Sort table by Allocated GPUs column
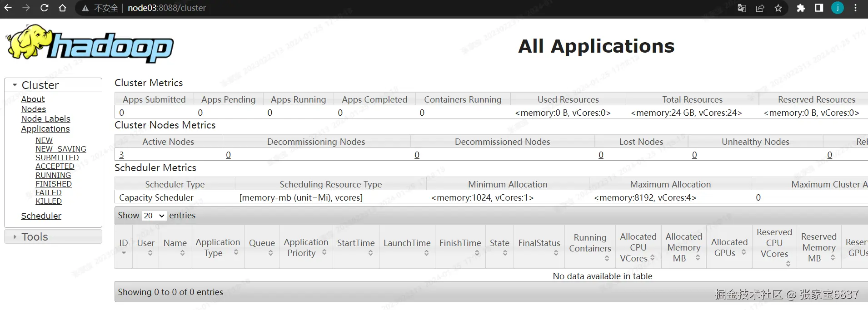The image size is (868, 310). tap(729, 246)
